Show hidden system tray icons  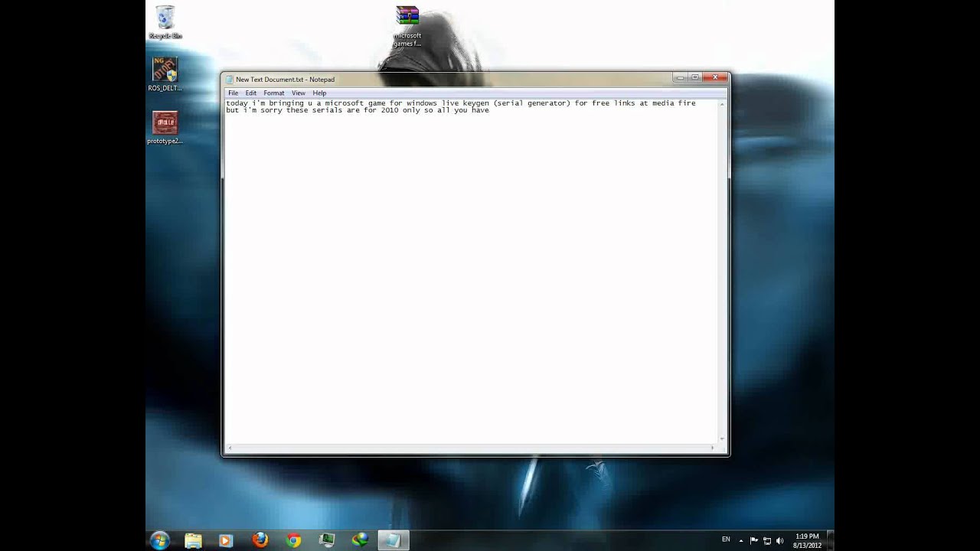[740, 540]
